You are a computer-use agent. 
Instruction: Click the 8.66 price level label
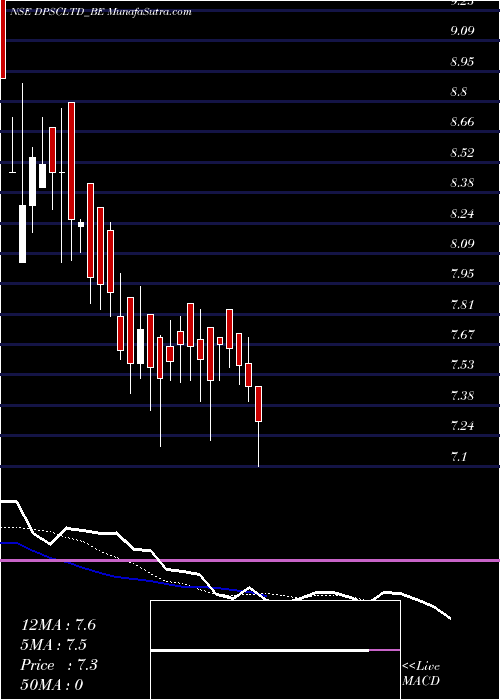point(462,122)
